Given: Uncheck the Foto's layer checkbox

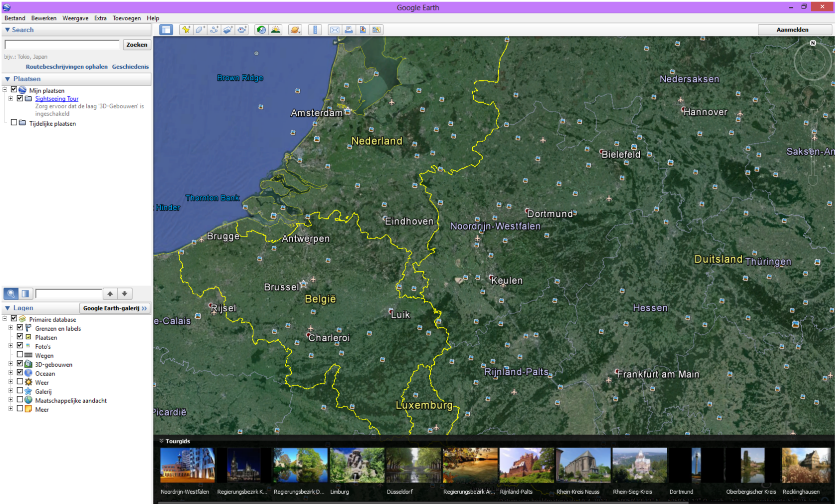Looking at the screenshot, I should pos(20,346).
